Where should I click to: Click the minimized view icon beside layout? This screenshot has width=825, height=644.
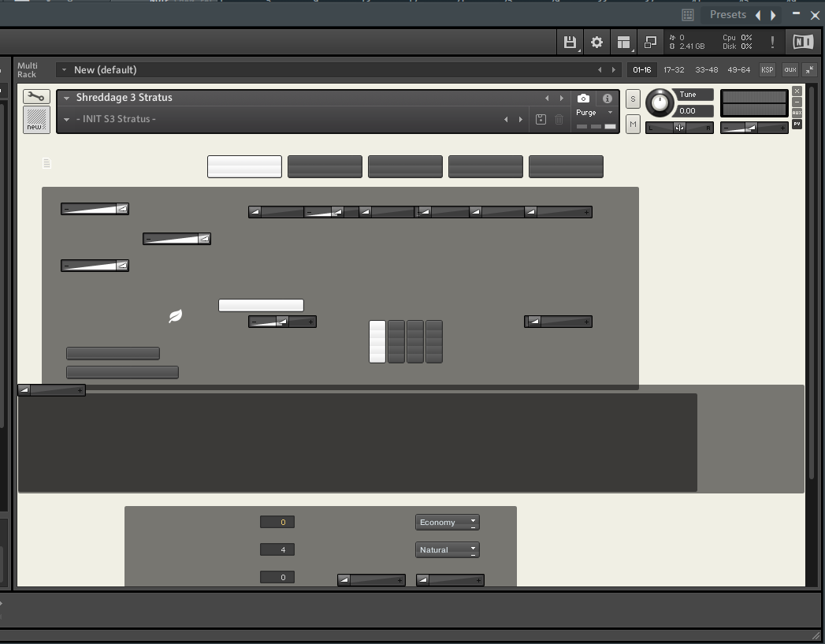tap(650, 42)
